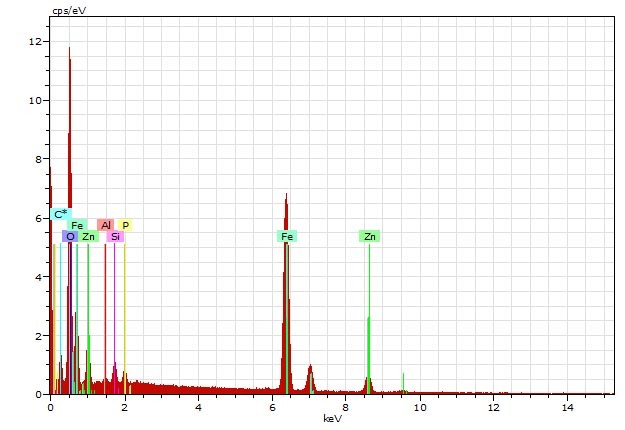Select the low-energy Fe label beside Al
The height and width of the screenshot is (430, 625).
point(78,225)
